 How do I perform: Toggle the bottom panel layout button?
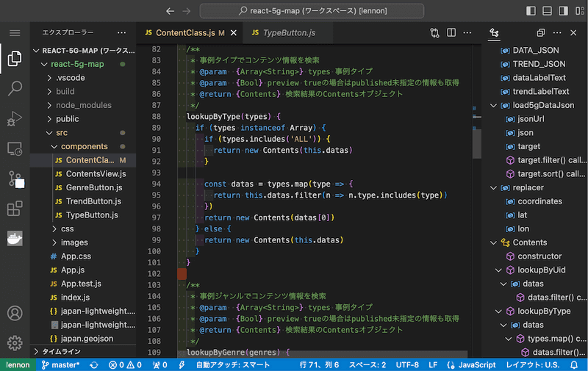548,11
